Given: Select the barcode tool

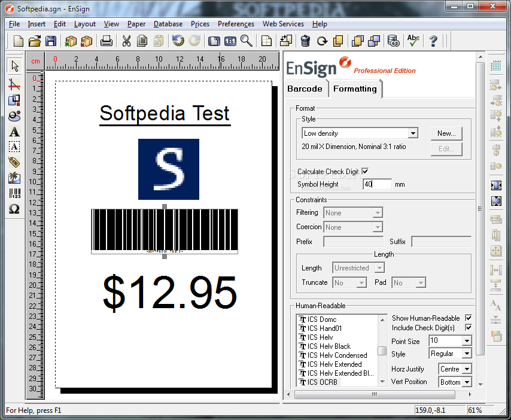Looking at the screenshot, I should coord(15,193).
